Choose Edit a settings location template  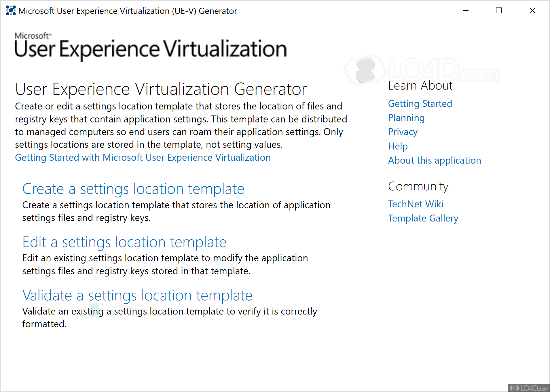(124, 242)
